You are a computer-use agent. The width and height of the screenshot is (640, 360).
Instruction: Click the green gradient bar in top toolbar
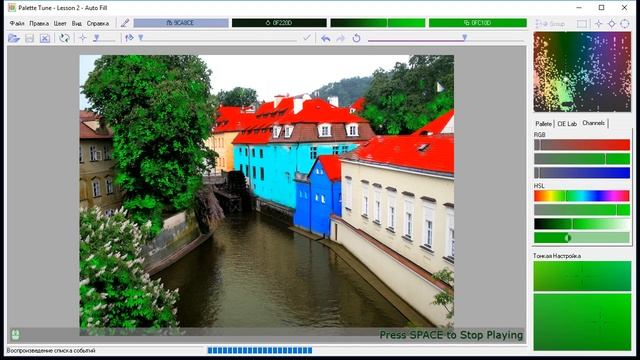point(378,23)
